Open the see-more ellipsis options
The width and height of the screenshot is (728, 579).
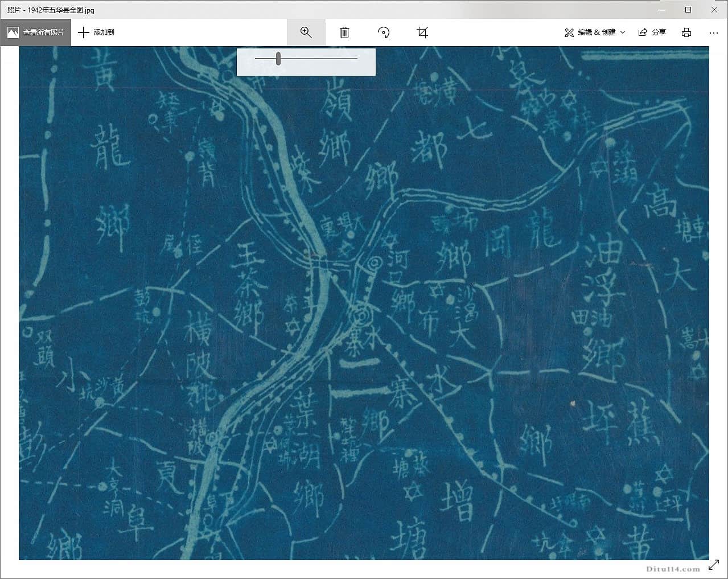coord(713,32)
